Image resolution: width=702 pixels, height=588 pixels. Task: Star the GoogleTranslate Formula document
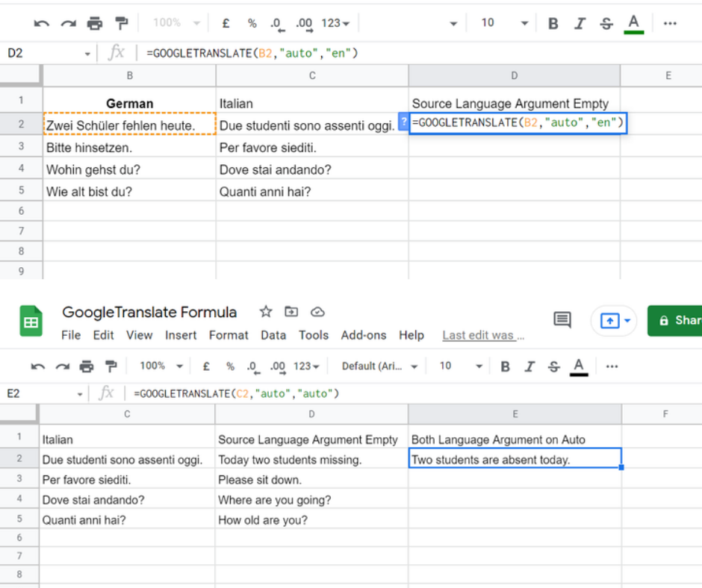tap(265, 312)
